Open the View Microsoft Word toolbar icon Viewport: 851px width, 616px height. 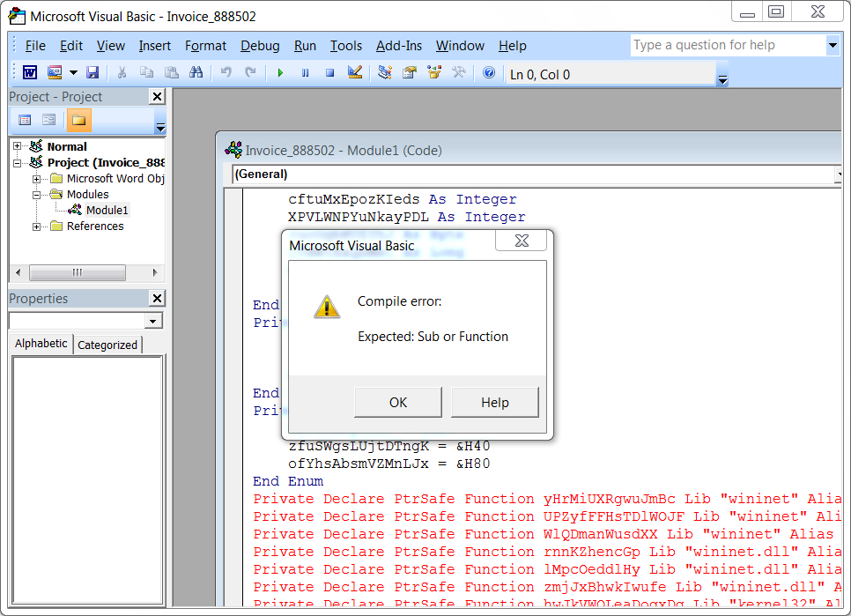[29, 72]
